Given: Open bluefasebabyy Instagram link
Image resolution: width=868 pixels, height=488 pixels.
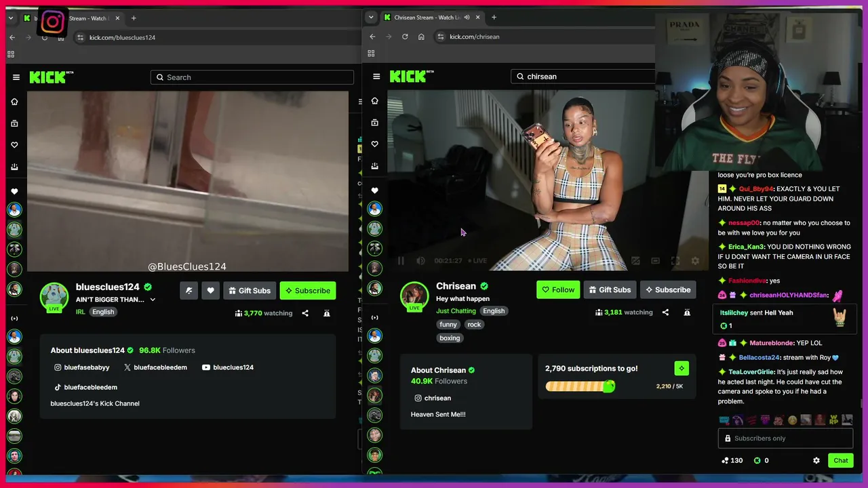Looking at the screenshot, I should [81, 367].
